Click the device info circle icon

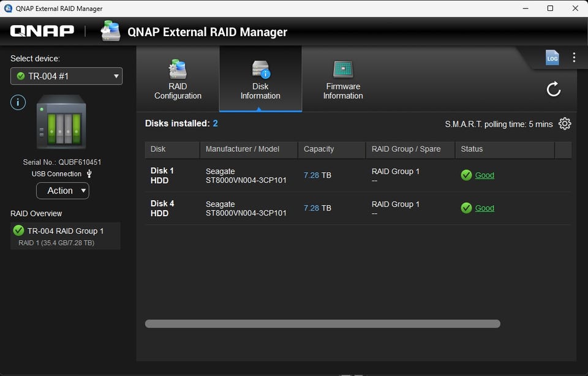[x=18, y=102]
